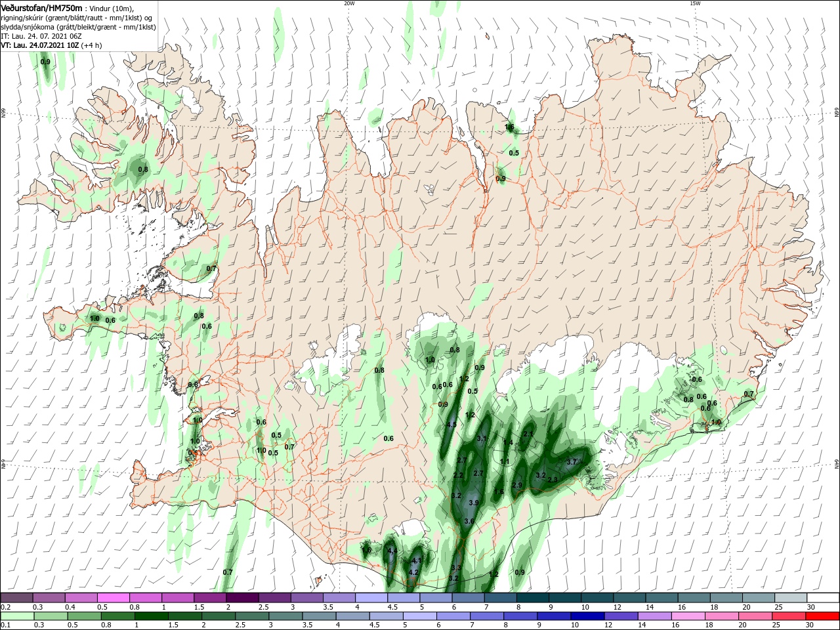Click the dusky purple 0.2 snow scale swatch
Image resolution: width=840 pixels, height=630 pixels.
pos(16,598)
